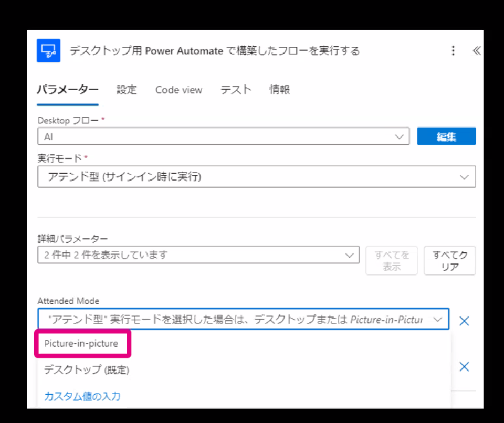Click the Attended Mode combo box
The width and height of the screenshot is (504, 423).
point(243,319)
